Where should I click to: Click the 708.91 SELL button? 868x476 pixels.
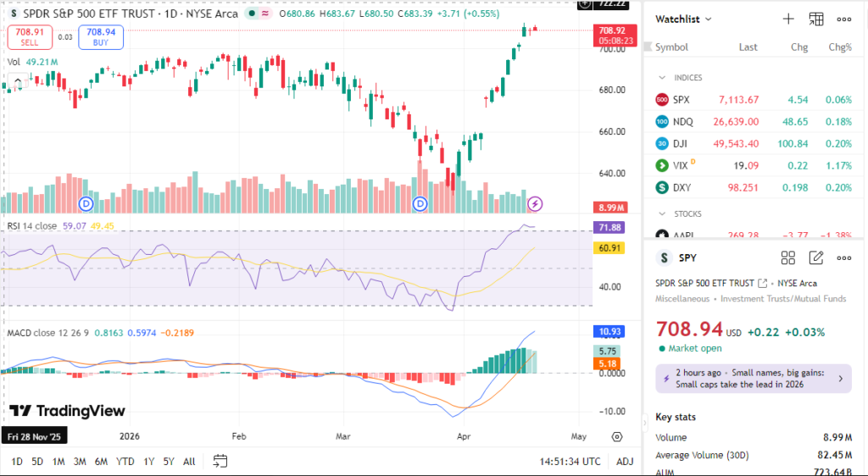(x=29, y=36)
